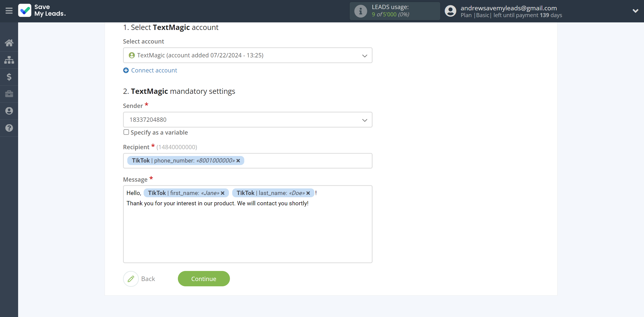
Task: Click the connections/integrations icon in sidebar
Action: (x=9, y=59)
